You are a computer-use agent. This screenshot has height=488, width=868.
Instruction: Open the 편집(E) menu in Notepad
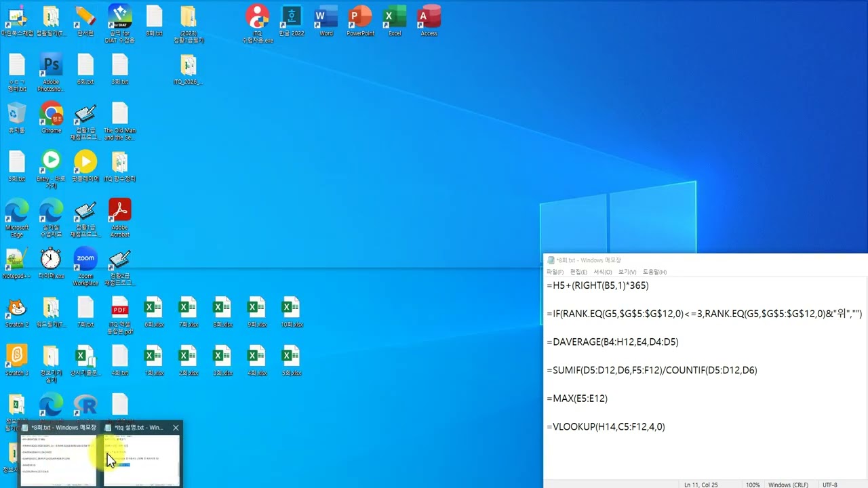578,272
